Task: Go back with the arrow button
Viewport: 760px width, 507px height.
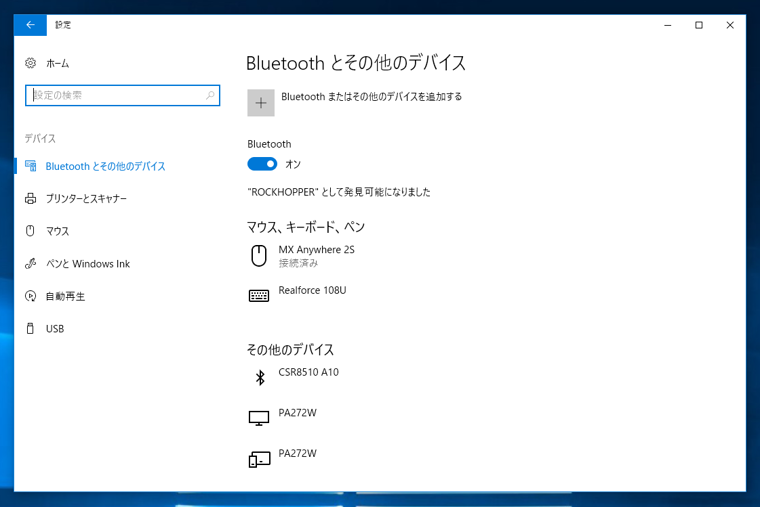Action: [30, 25]
